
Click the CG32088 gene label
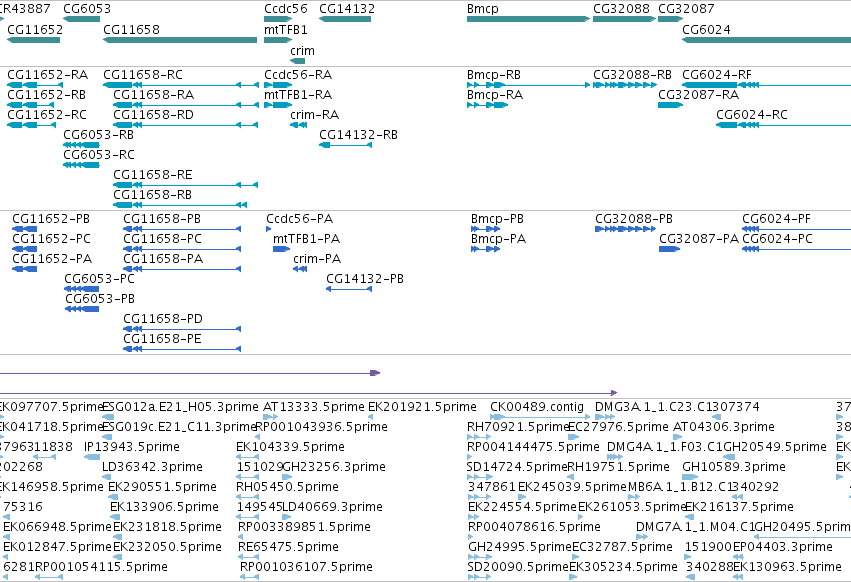pyautogui.click(x=621, y=9)
